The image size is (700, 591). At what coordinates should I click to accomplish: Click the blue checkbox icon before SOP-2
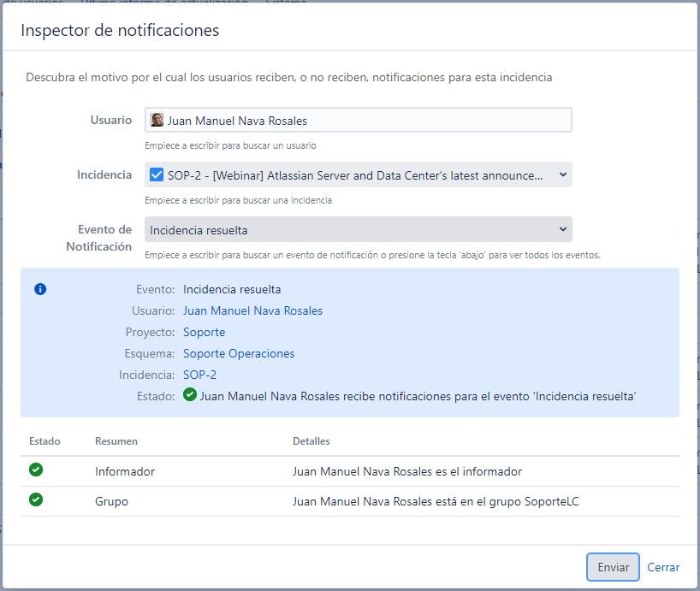pos(157,174)
